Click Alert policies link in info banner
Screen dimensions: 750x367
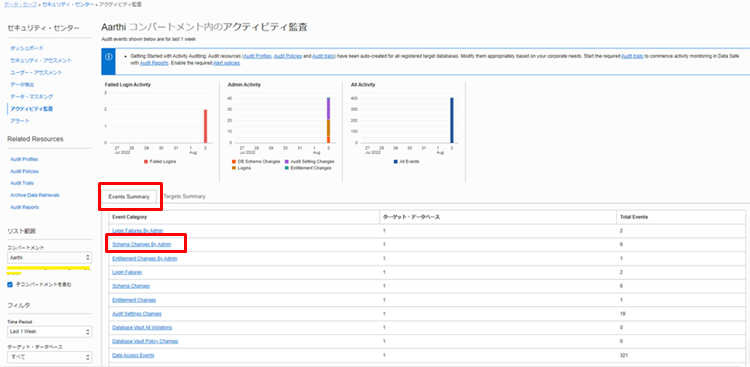[226, 63]
